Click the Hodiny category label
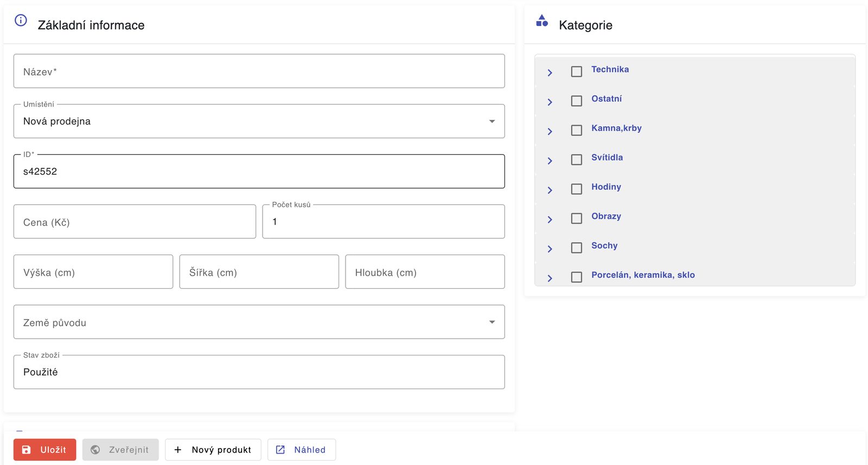The width and height of the screenshot is (868, 465). pos(606,187)
